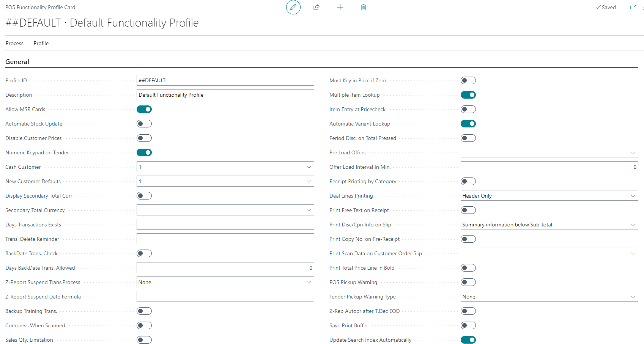644x344 pixels.
Task: Click the trash delete icon
Action: tap(363, 7)
